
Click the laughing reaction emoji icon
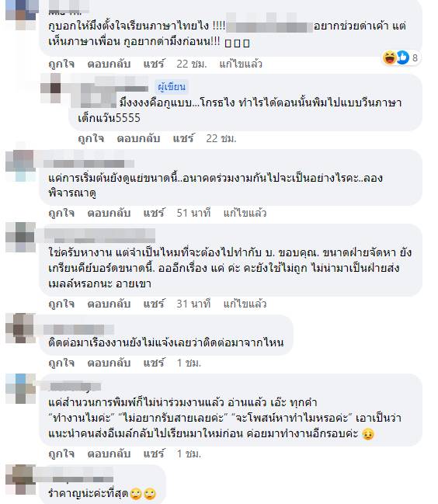[x=390, y=58]
